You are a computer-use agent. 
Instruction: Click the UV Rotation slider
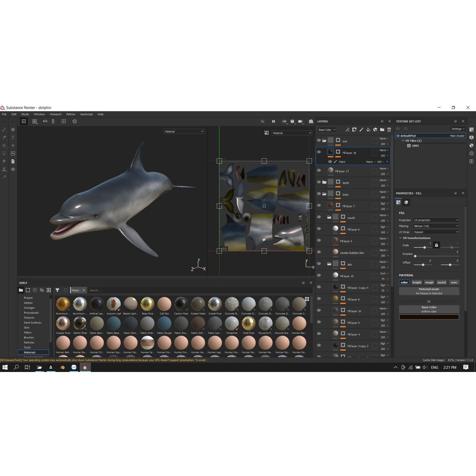click(x=436, y=256)
